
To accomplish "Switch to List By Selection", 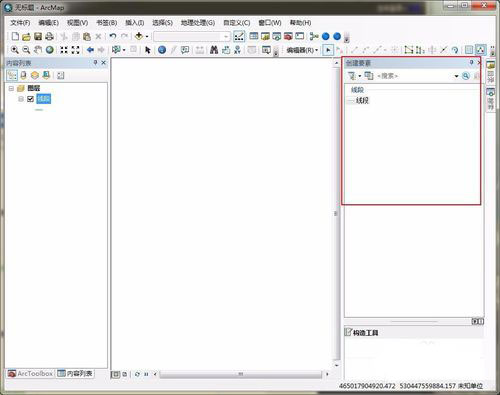I will tap(46, 76).
